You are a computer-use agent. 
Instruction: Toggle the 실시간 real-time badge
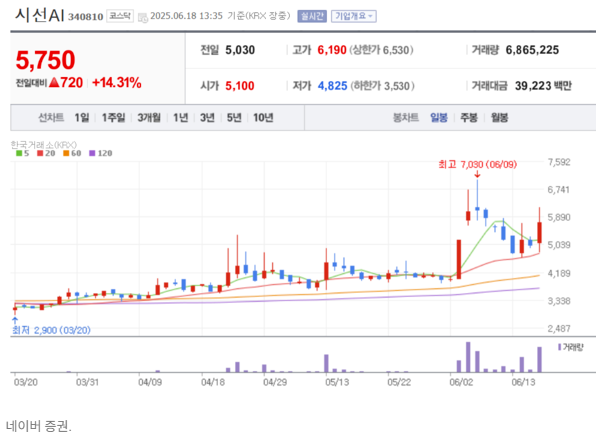[312, 16]
